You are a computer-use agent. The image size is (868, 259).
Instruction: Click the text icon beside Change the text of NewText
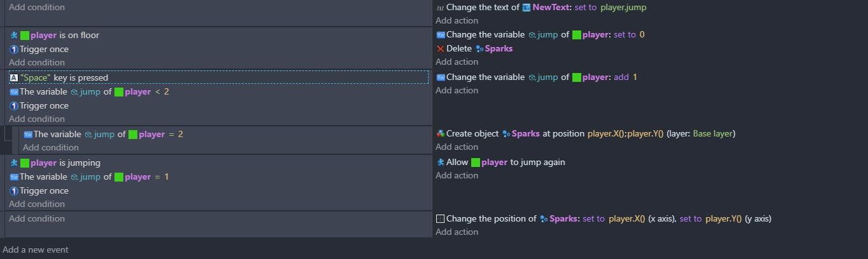(x=440, y=8)
